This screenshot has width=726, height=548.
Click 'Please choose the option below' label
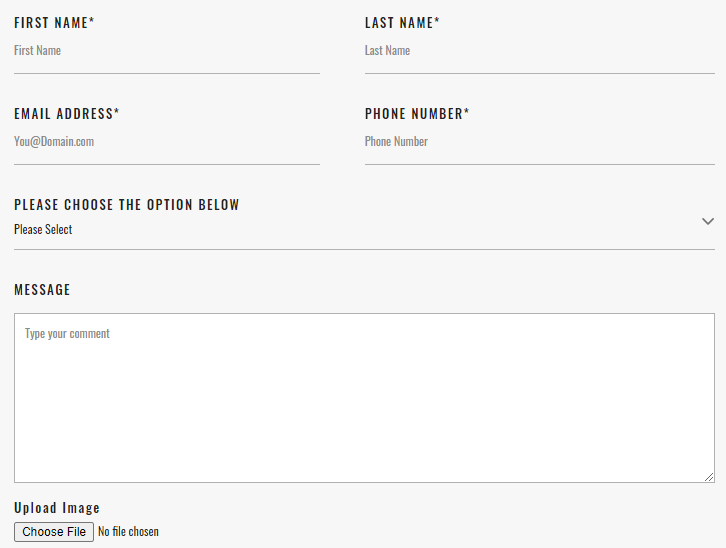coord(127,205)
